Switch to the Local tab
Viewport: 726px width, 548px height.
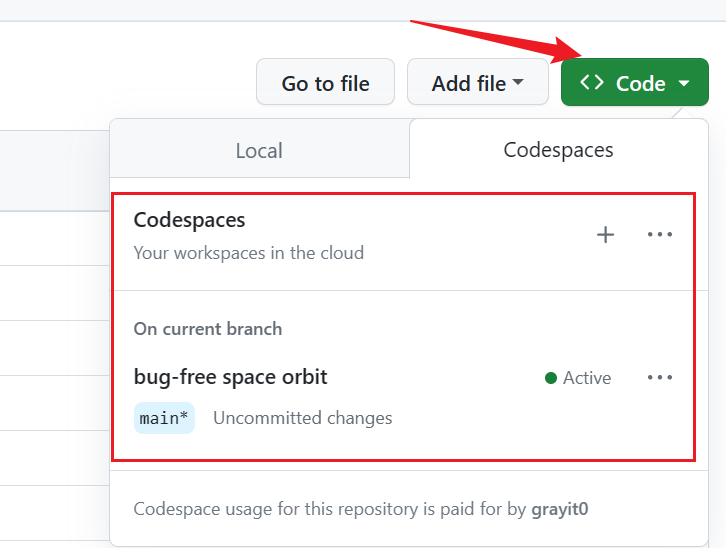tap(259, 150)
